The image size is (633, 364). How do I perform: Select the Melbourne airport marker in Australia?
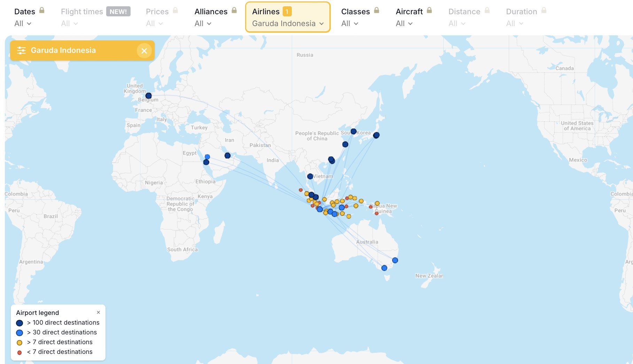point(384,268)
